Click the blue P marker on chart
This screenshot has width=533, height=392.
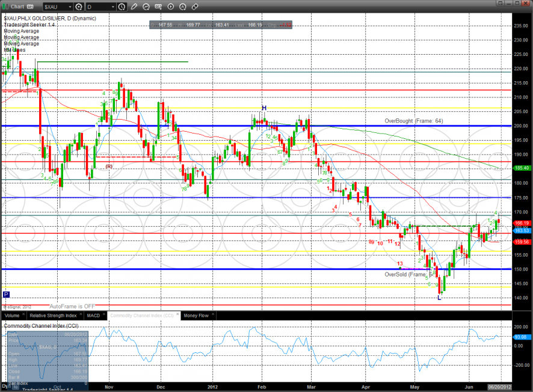pos(6,295)
